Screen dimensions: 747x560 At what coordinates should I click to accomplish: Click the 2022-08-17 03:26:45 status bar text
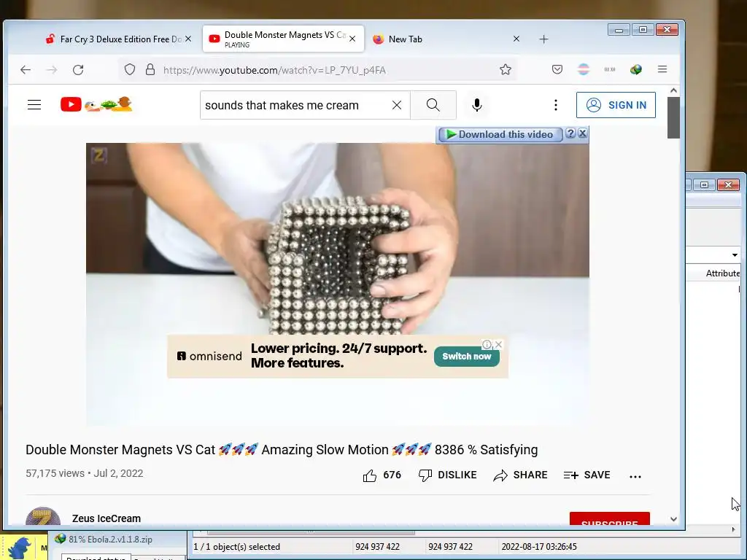(539, 547)
